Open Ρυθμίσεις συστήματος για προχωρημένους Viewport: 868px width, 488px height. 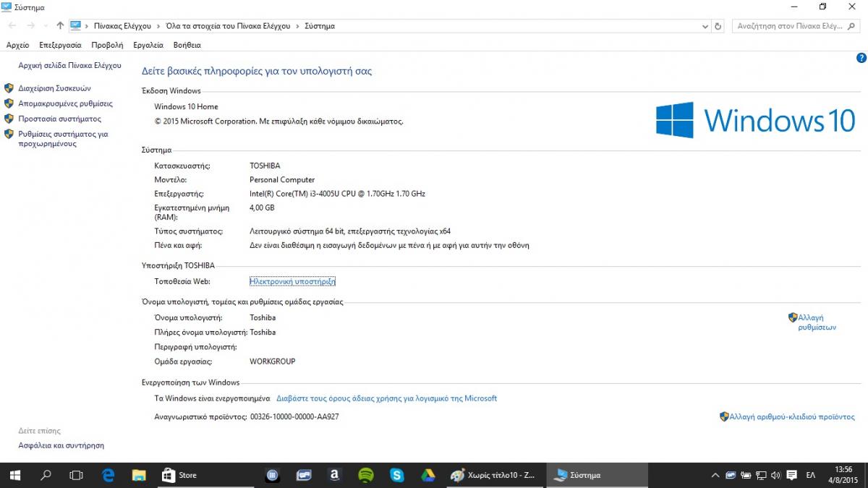point(63,139)
